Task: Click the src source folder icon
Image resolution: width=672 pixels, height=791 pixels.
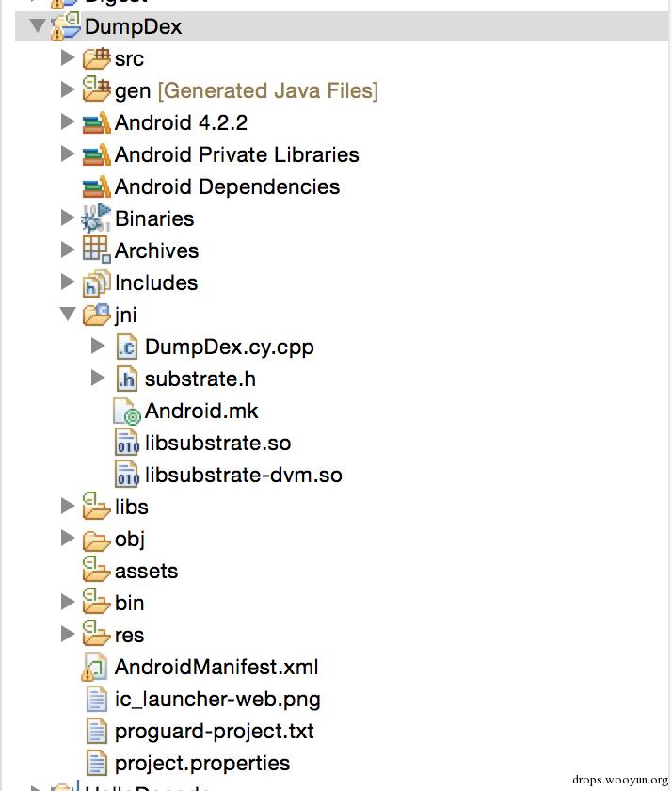Action: click(x=96, y=58)
